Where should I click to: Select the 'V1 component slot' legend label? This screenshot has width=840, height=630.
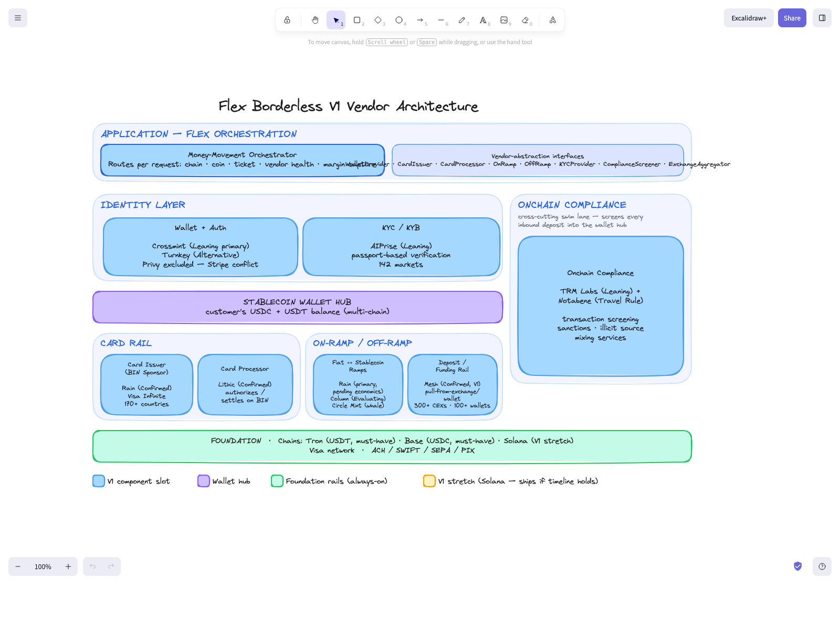coord(139,481)
